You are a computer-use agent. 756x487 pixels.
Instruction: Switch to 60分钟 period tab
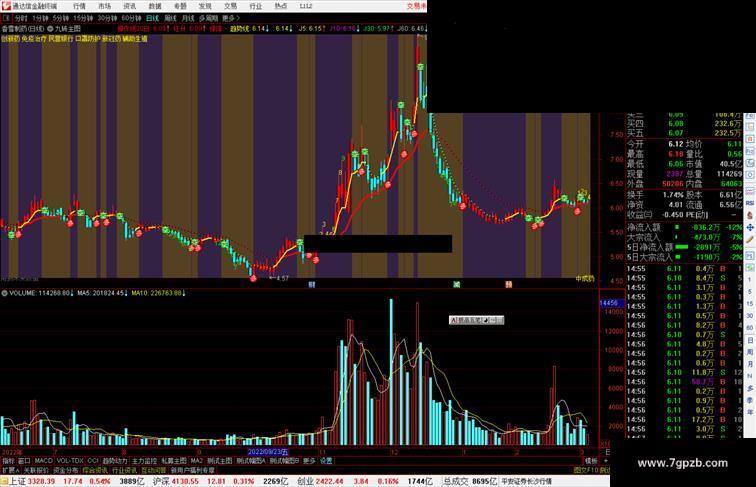point(131,18)
